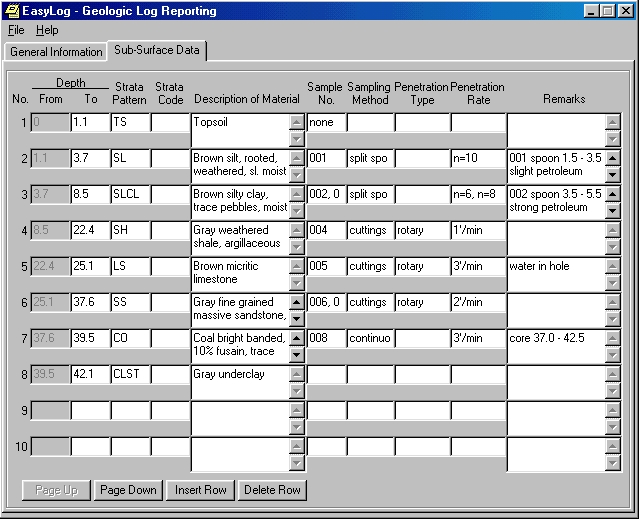Viewport: 639px width, 519px height.
Task: Click the continuo sampling method field
Action: (x=370, y=338)
